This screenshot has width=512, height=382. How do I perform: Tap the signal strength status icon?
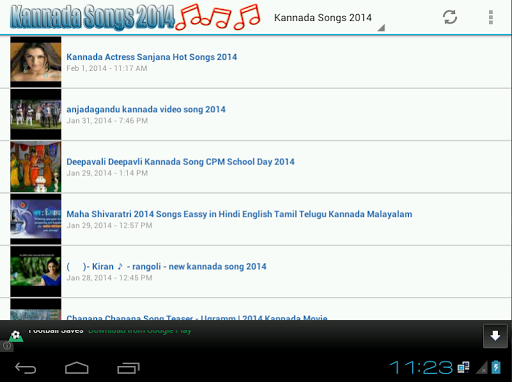482,368
